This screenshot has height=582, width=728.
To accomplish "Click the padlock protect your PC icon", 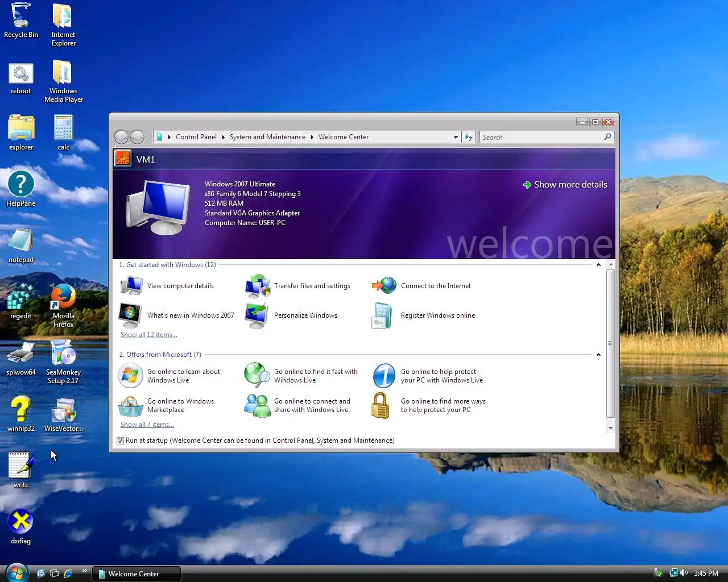I will (380, 405).
